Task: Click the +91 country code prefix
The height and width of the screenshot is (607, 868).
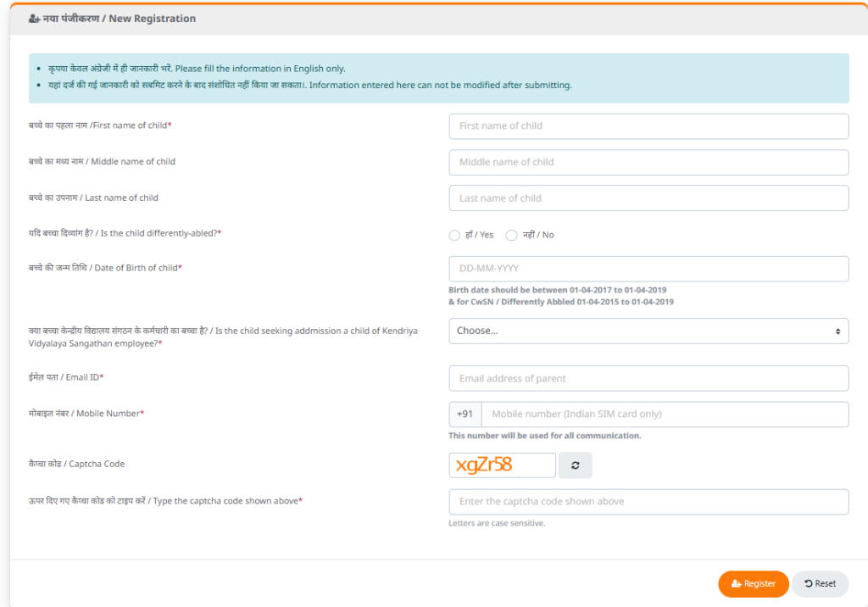Action: click(x=465, y=415)
